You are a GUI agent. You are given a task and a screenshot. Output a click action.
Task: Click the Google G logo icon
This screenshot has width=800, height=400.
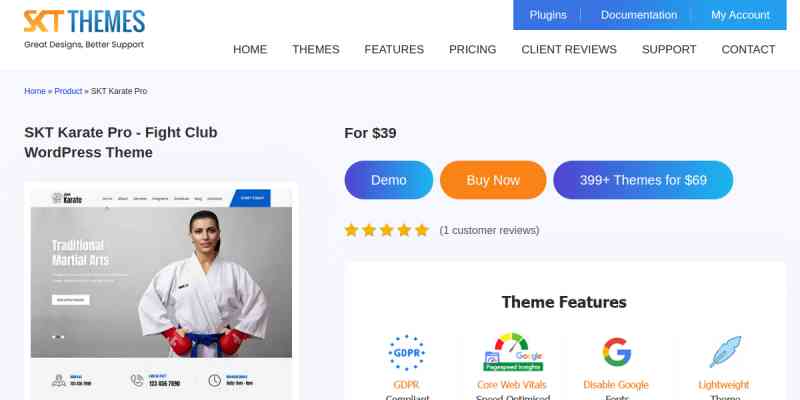[x=616, y=352]
